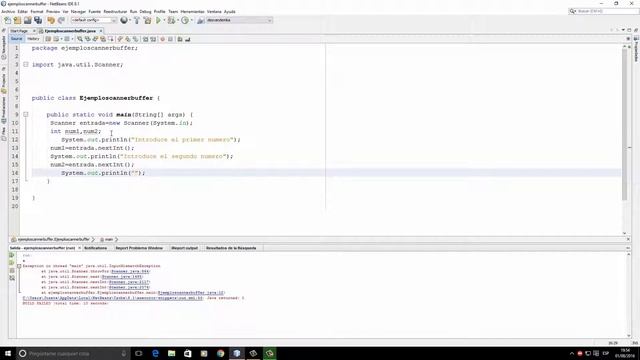Viewport: 640px width, 360px height.
Task: Open the editor document list dropdown arrow
Action: point(623,30)
